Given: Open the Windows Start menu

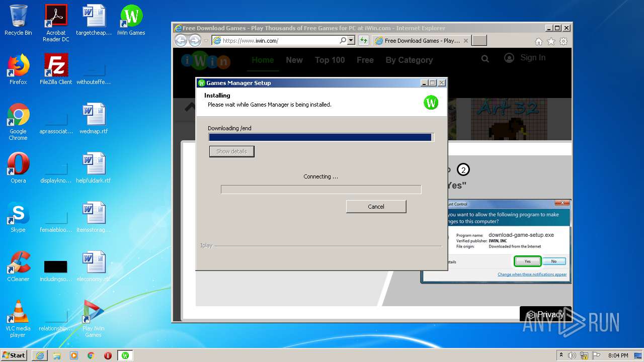Looking at the screenshot, I should point(14,355).
